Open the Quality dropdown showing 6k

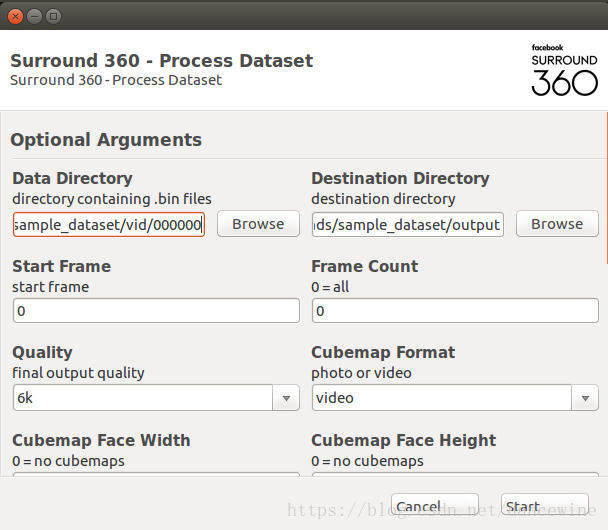pyautogui.click(x=156, y=398)
